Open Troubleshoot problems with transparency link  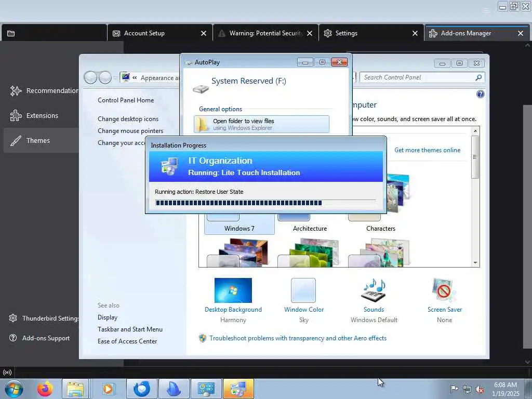click(298, 338)
